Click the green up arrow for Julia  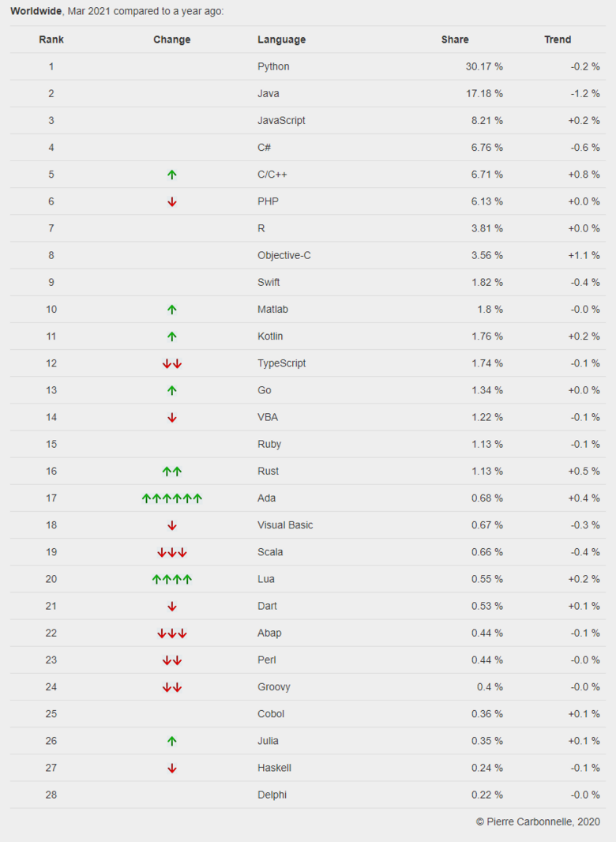172,741
